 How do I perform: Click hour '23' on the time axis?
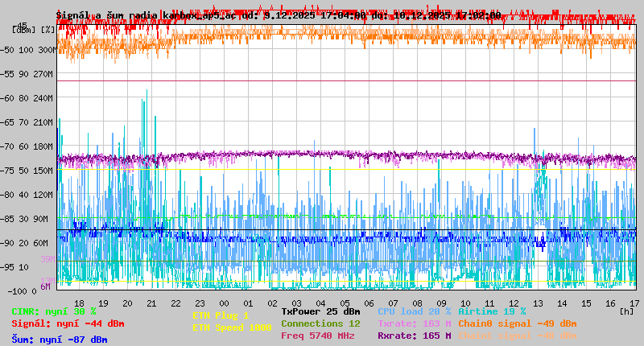(200, 303)
